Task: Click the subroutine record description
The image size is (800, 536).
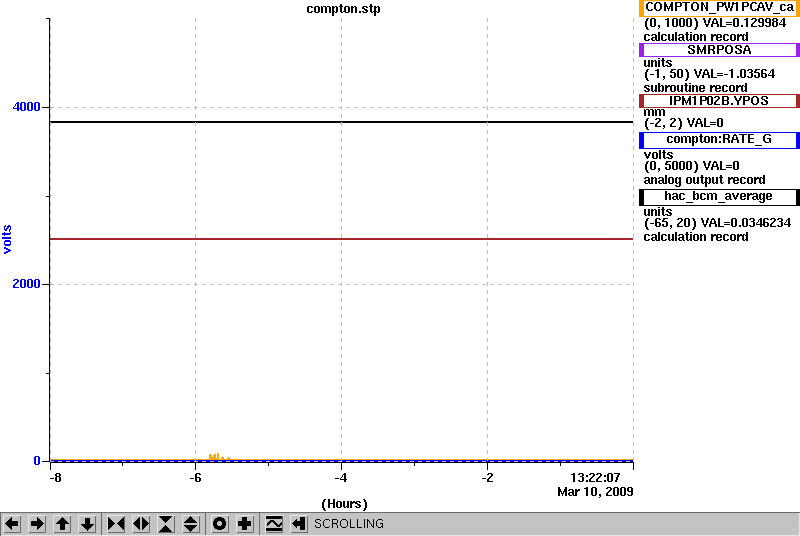Action: pyautogui.click(x=695, y=88)
